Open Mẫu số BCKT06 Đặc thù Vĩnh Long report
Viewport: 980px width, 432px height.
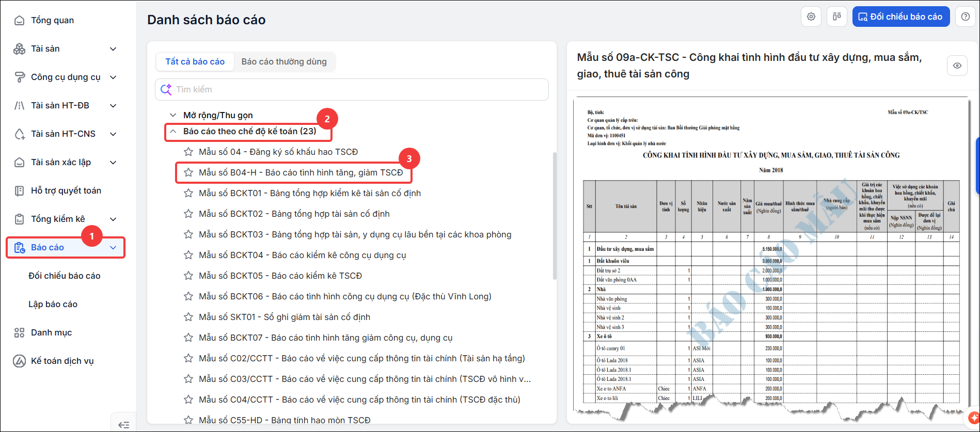(x=345, y=296)
